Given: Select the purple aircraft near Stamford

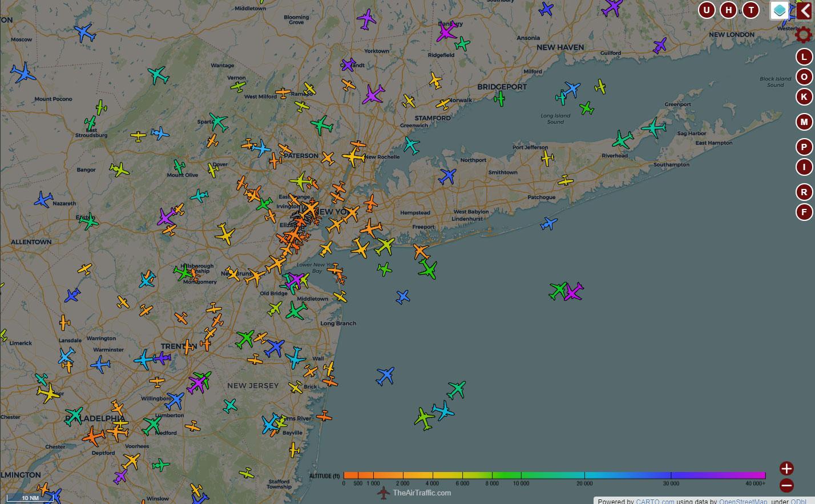Looking at the screenshot, I should [373, 94].
